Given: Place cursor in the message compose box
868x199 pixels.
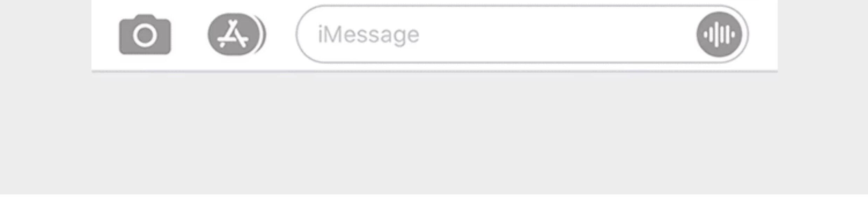Looking at the screenshot, I should coord(522,34).
